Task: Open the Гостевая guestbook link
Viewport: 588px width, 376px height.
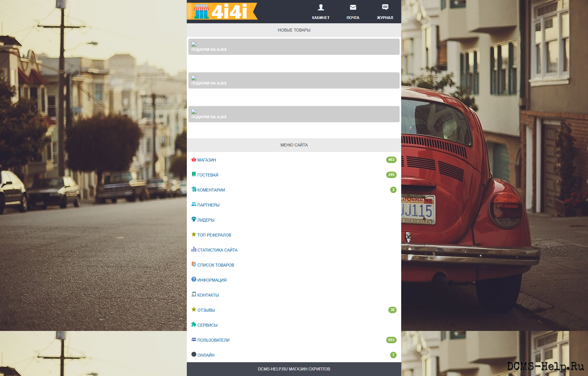Action: click(208, 175)
